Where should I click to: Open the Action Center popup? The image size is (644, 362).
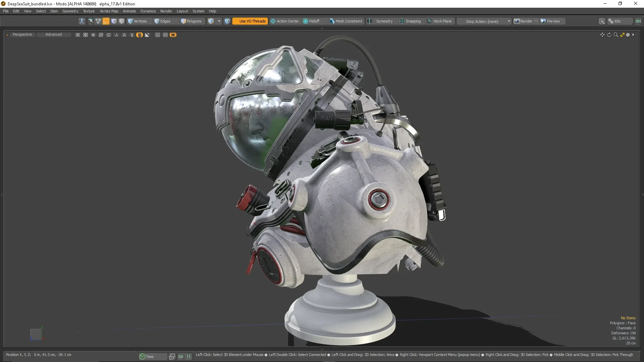coord(285,21)
